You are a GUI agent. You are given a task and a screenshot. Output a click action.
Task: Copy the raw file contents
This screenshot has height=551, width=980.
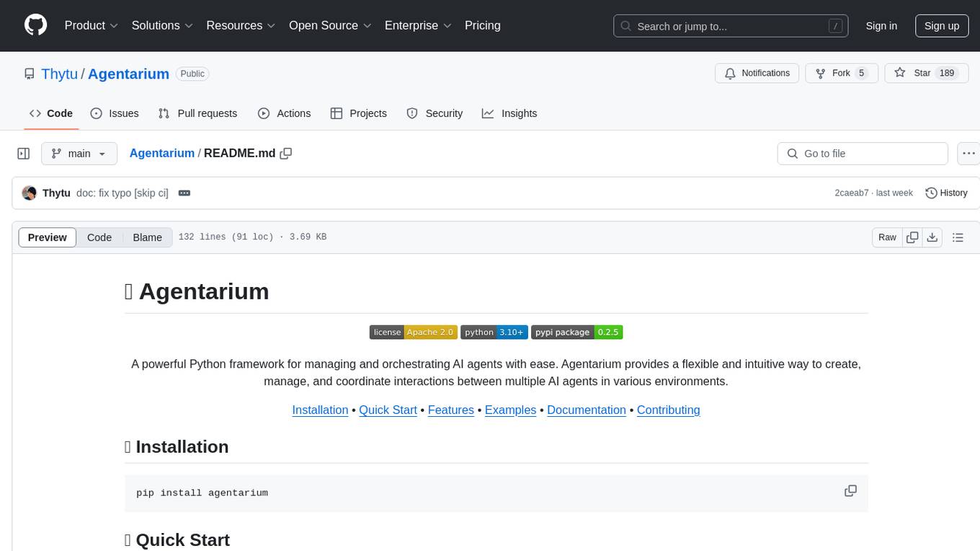912,237
